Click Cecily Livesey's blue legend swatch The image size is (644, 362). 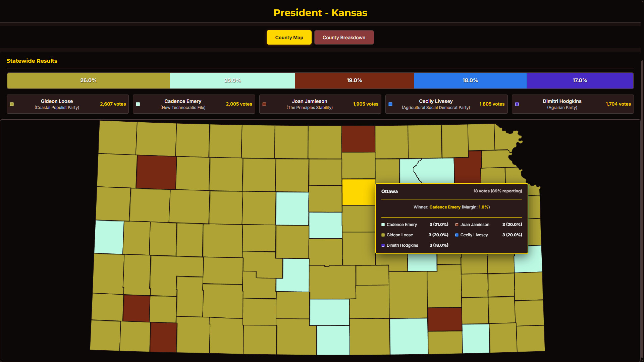[x=390, y=104]
